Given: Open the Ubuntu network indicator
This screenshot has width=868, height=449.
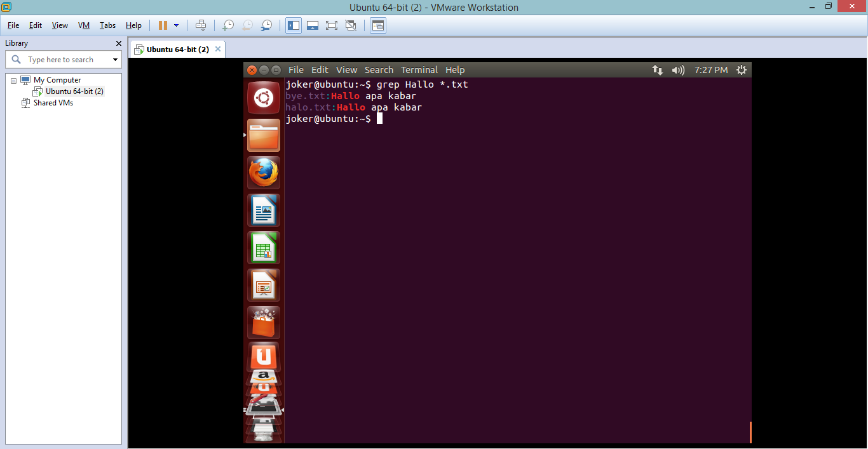Looking at the screenshot, I should (658, 70).
